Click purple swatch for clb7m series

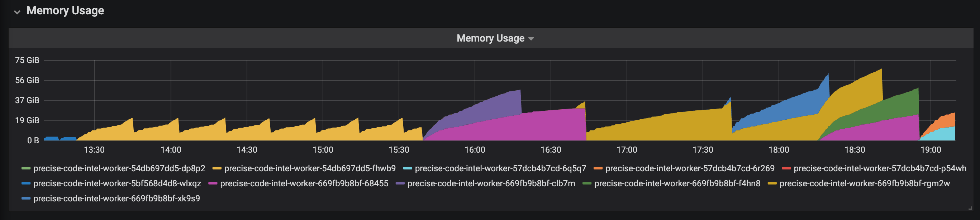(400, 183)
